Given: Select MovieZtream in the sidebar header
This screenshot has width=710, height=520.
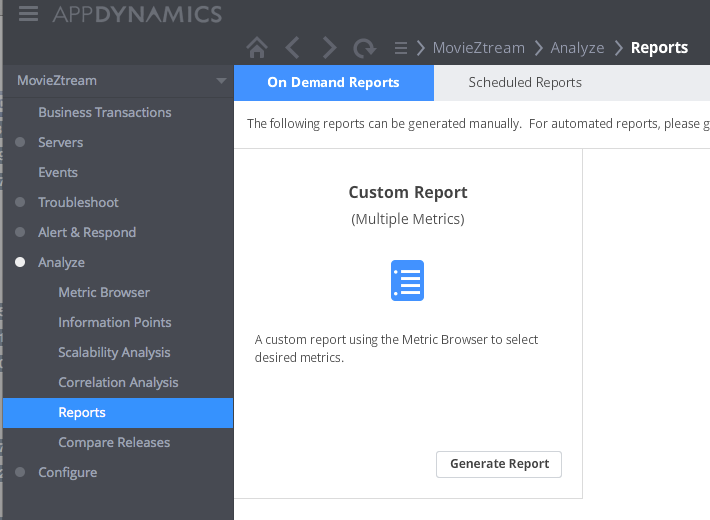Looking at the screenshot, I should point(57,81).
